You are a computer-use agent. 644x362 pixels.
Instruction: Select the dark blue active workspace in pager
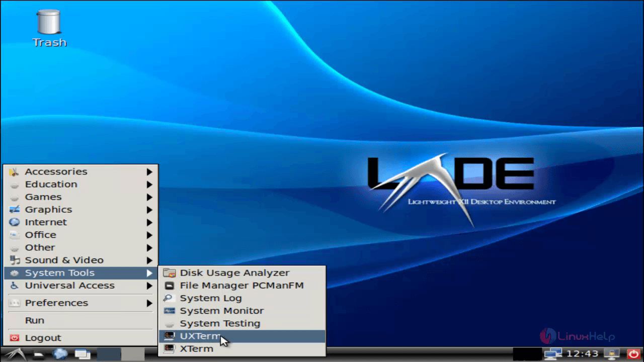(109, 354)
